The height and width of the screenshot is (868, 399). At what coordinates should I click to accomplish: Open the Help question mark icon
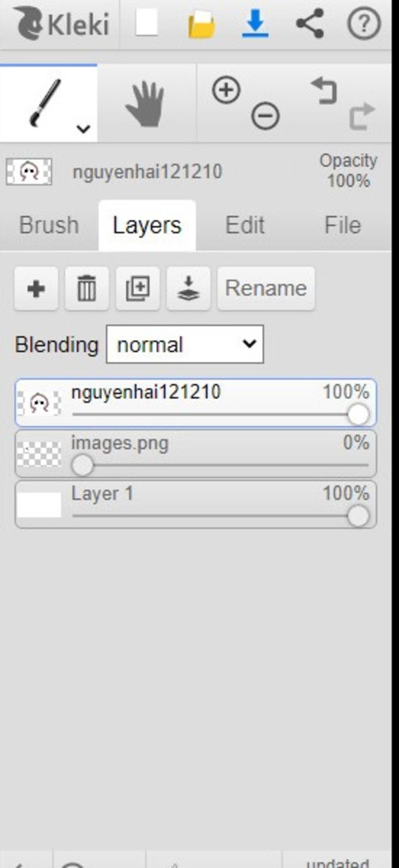click(x=364, y=24)
